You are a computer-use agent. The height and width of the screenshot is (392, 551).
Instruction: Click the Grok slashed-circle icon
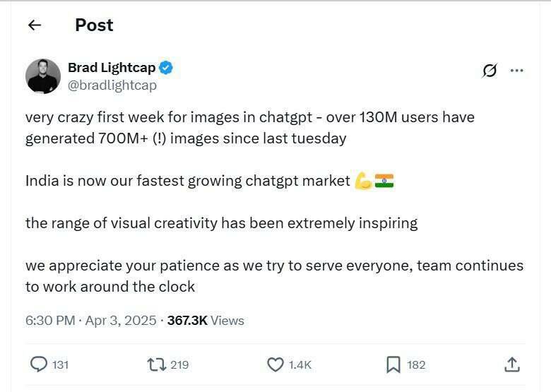(x=489, y=71)
